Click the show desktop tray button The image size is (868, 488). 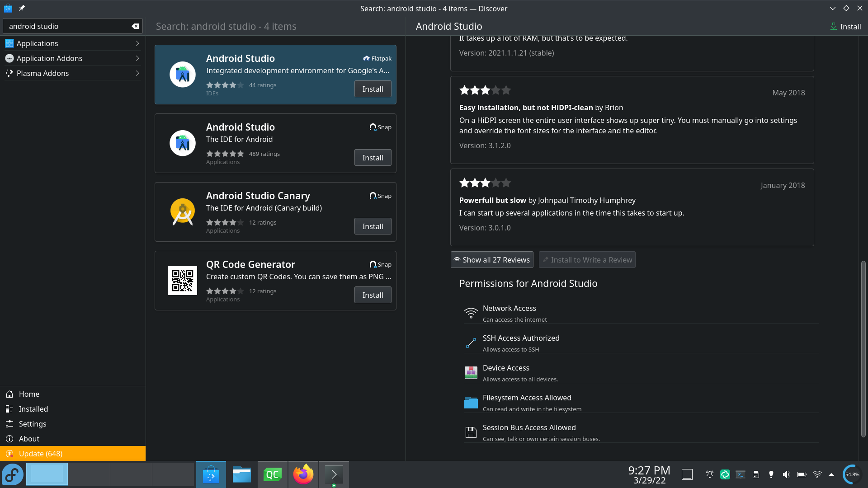(687, 474)
